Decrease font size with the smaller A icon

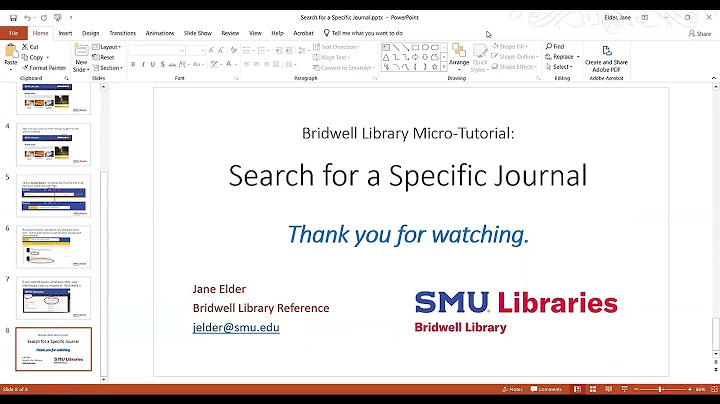click(221, 50)
